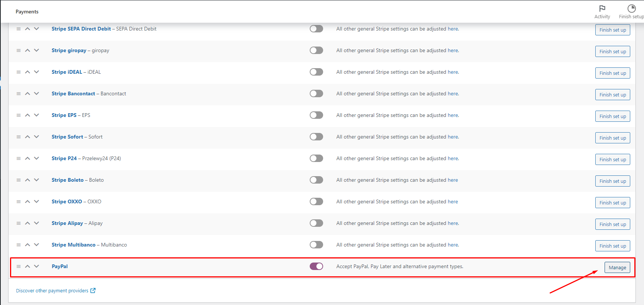This screenshot has width=644, height=305.
Task: Click Finish set up for Stripe giropay
Action: tap(613, 51)
